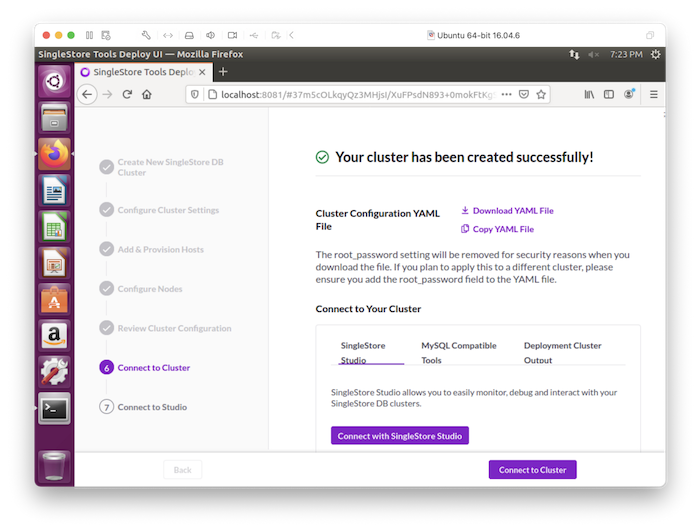Click Download YAML File link
This screenshot has height=532, width=700.
(508, 211)
